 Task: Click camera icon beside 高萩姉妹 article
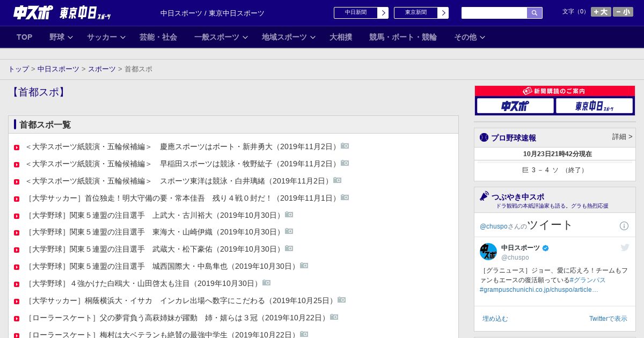click(x=334, y=317)
